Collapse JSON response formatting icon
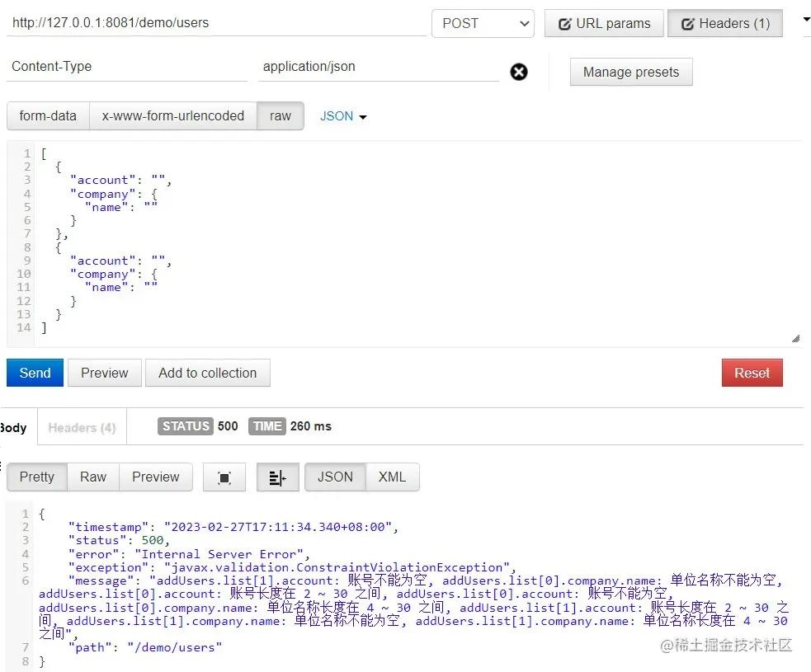Image resolution: width=811 pixels, height=672 pixels. (x=277, y=477)
